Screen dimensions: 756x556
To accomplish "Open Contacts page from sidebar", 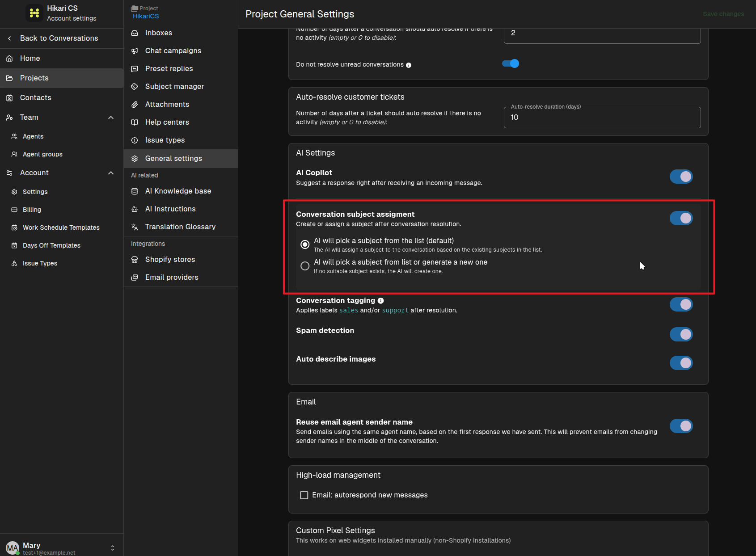I will 62,98.
